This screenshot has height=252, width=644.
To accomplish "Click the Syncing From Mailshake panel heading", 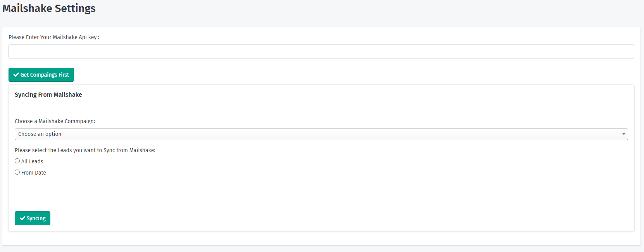I will coord(48,94).
